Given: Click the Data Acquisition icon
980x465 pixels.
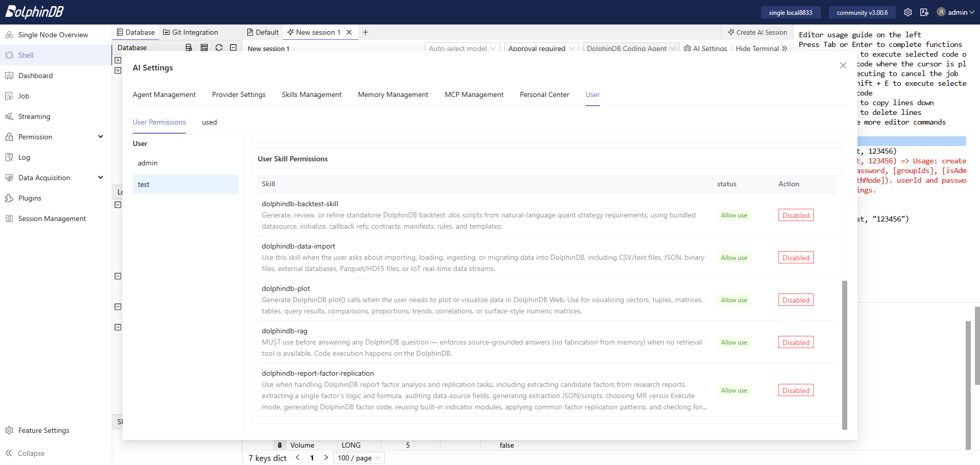Looking at the screenshot, I should tap(9, 178).
